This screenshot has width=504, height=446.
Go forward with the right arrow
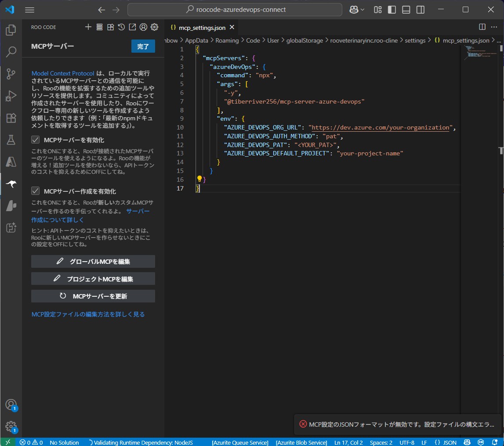[116, 10]
